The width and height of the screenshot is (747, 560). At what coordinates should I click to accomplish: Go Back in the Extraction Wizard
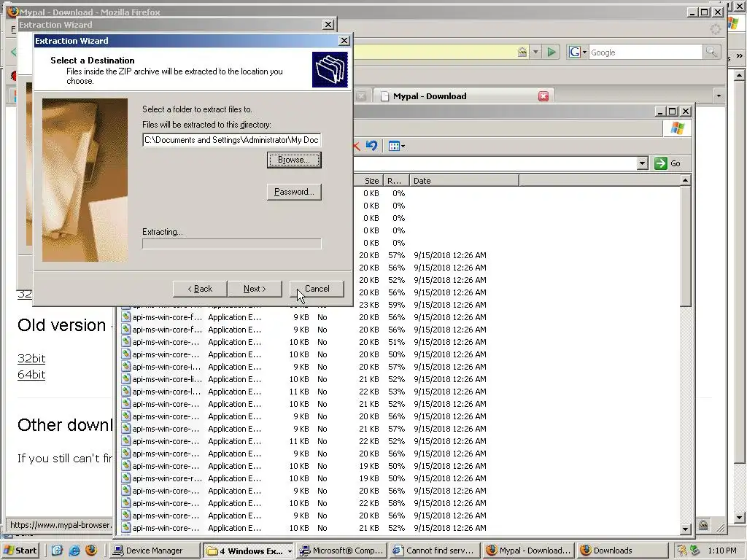(x=200, y=289)
